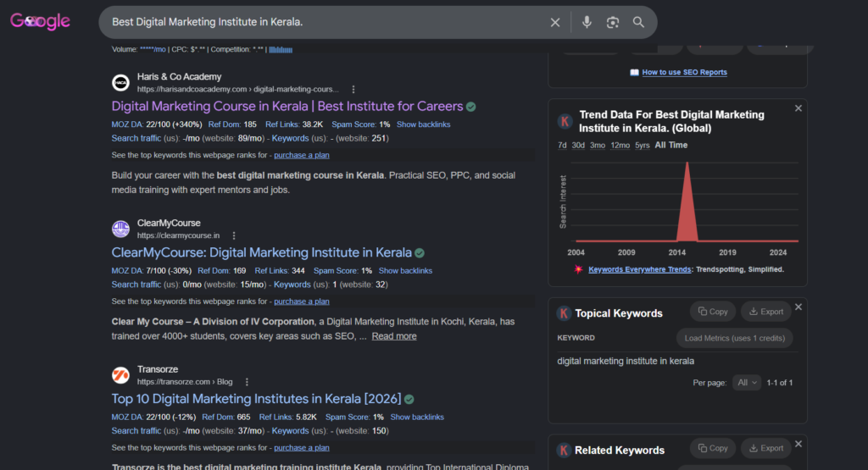Image resolution: width=868 pixels, height=470 pixels.
Task: Show backlinks for Haris & Co Academy
Action: [424, 124]
